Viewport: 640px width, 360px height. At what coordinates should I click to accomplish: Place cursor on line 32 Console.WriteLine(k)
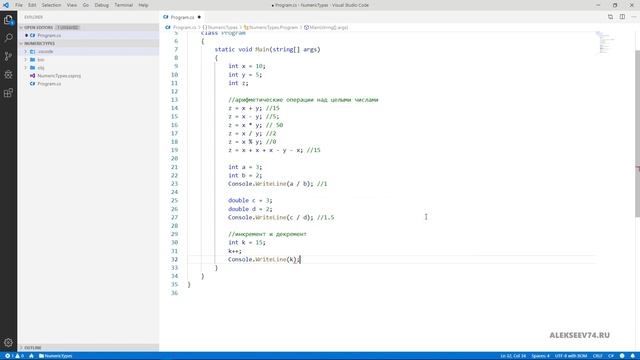(x=264, y=260)
